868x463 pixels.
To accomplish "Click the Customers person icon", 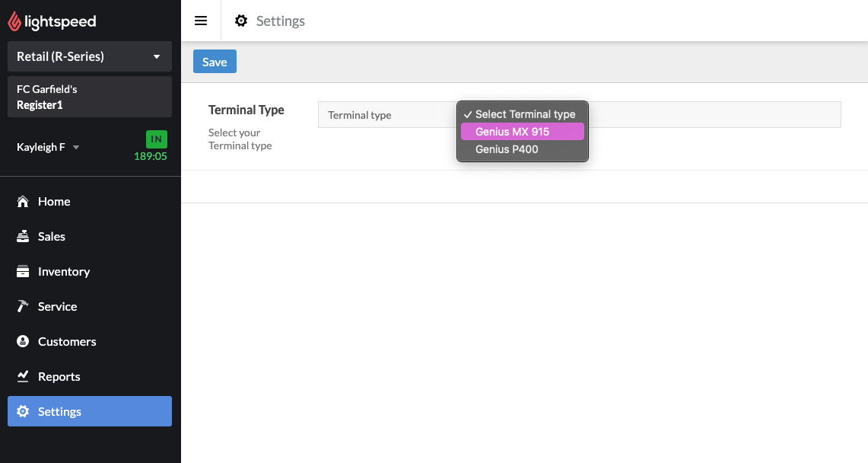I will pos(23,341).
